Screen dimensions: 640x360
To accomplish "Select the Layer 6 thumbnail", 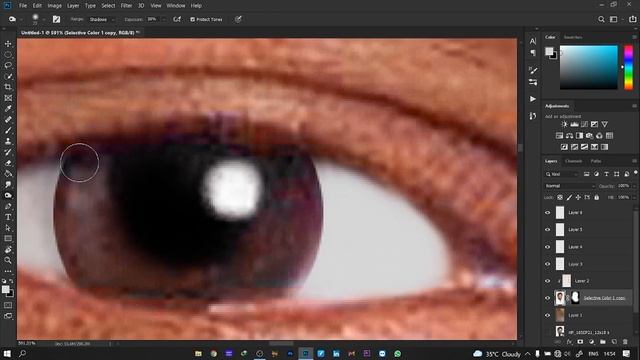I will 560,212.
